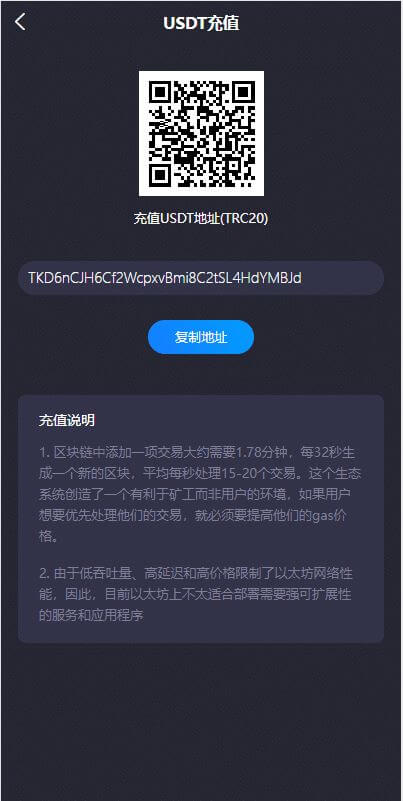
Task: Click the USDT充值 page title
Action: 201,23
